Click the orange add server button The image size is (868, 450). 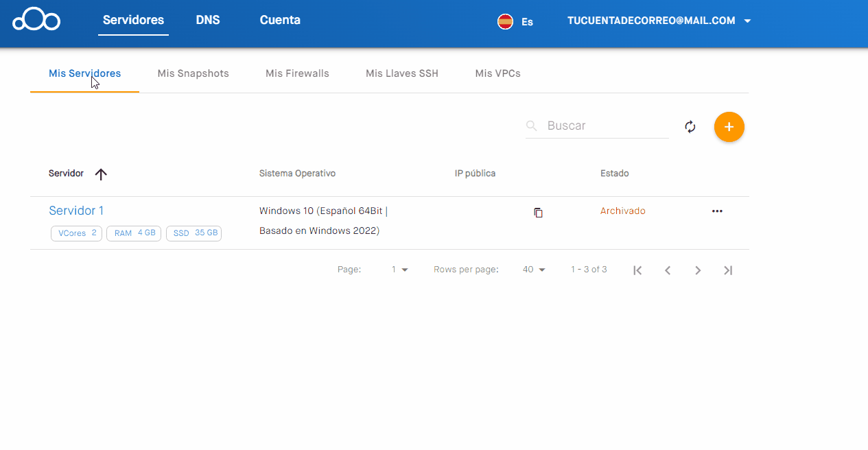[x=729, y=127]
